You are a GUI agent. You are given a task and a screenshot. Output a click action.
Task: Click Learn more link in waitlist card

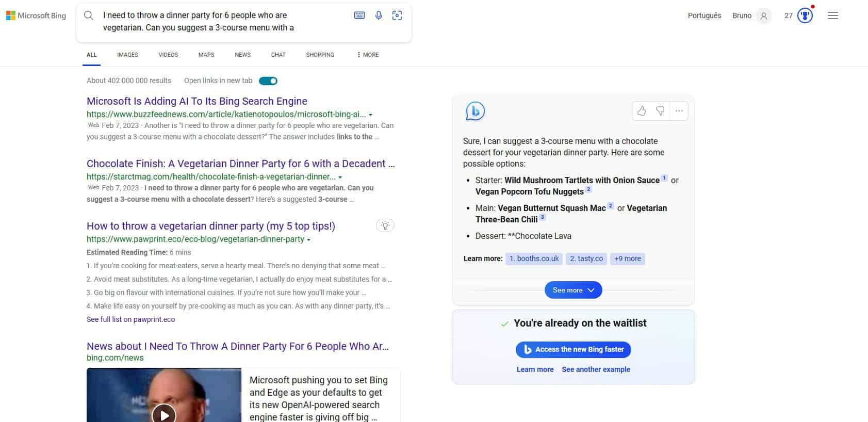[x=535, y=369]
